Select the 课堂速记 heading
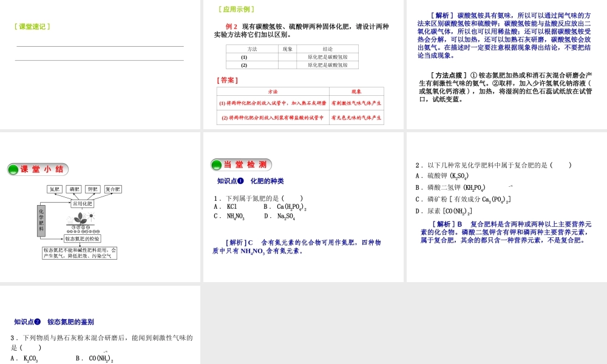Viewport: 607px width, 364px height. (32, 27)
